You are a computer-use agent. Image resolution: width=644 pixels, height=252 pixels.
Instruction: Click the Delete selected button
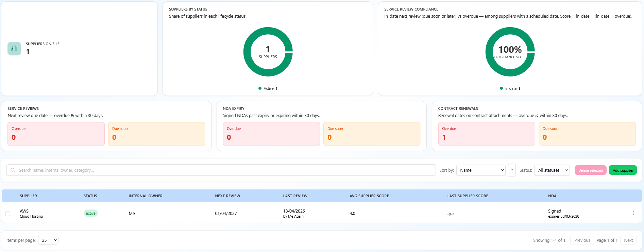590,170
